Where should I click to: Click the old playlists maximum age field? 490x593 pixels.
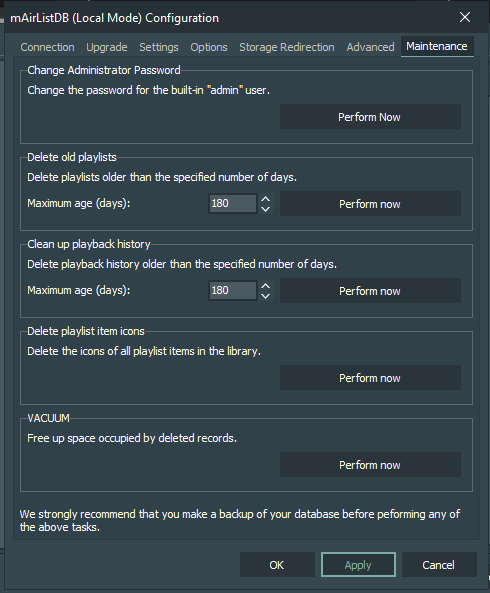pyautogui.click(x=233, y=203)
